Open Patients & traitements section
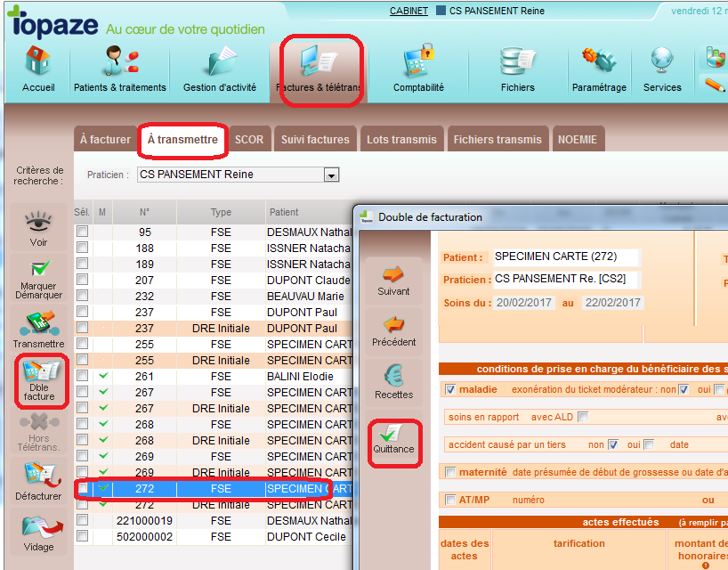Viewport: 728px width, 570px height. click(x=119, y=69)
